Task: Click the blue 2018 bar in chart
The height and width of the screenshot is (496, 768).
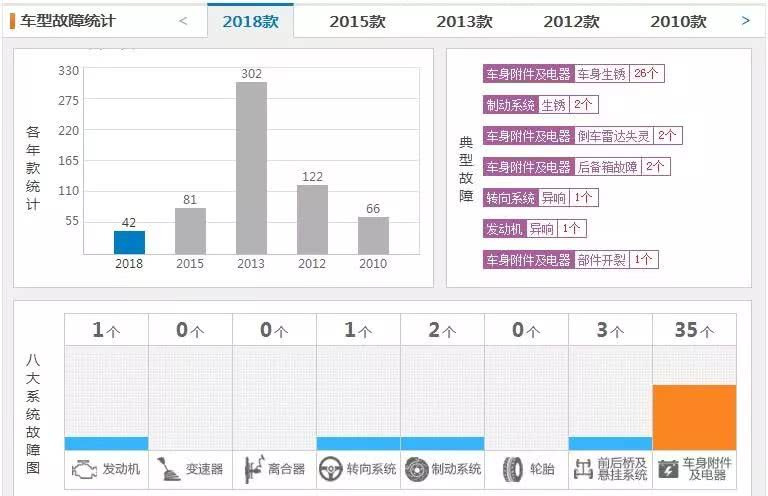Action: coord(129,242)
